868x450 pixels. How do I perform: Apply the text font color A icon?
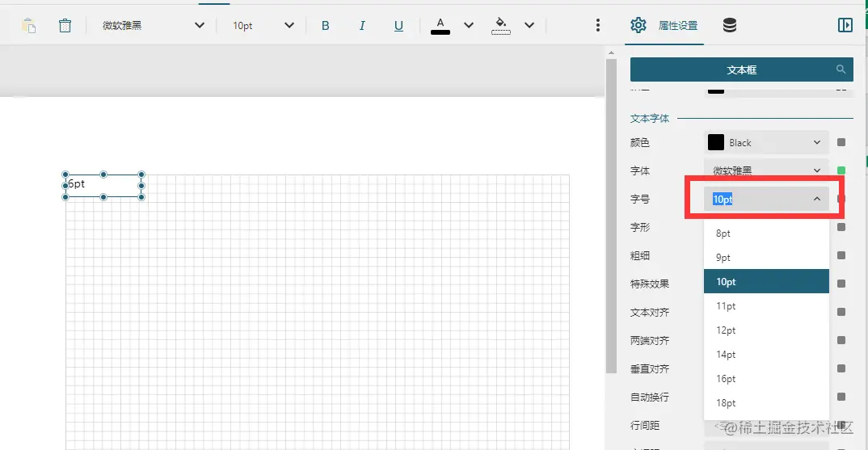point(440,26)
